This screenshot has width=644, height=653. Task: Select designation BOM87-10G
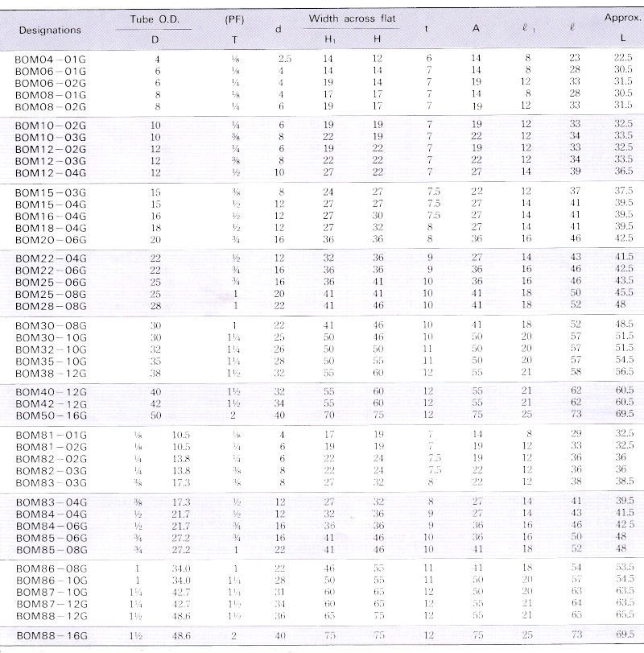coord(52,593)
